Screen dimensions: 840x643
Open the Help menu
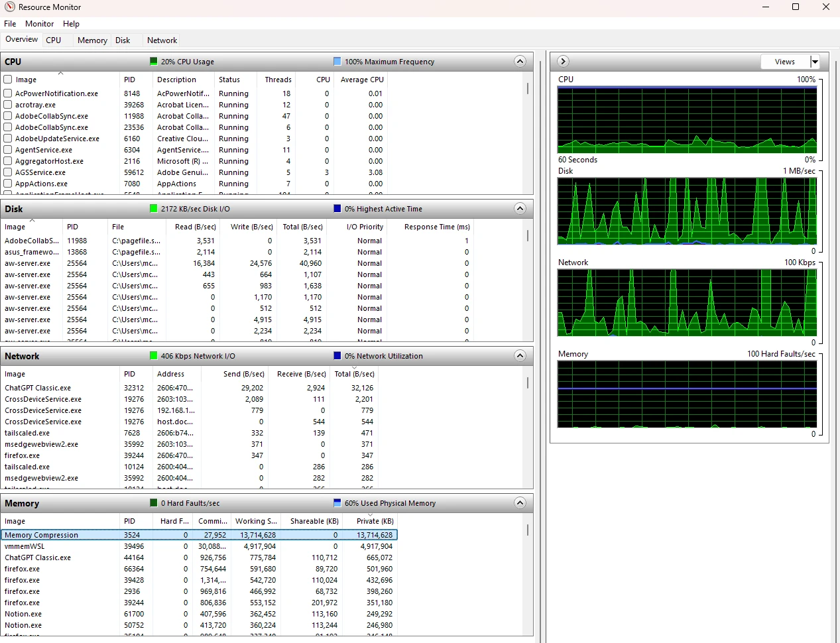click(72, 24)
